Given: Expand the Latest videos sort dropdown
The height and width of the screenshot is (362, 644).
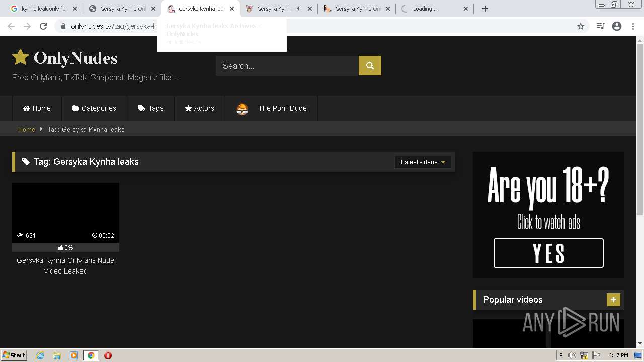Looking at the screenshot, I should pyautogui.click(x=423, y=162).
